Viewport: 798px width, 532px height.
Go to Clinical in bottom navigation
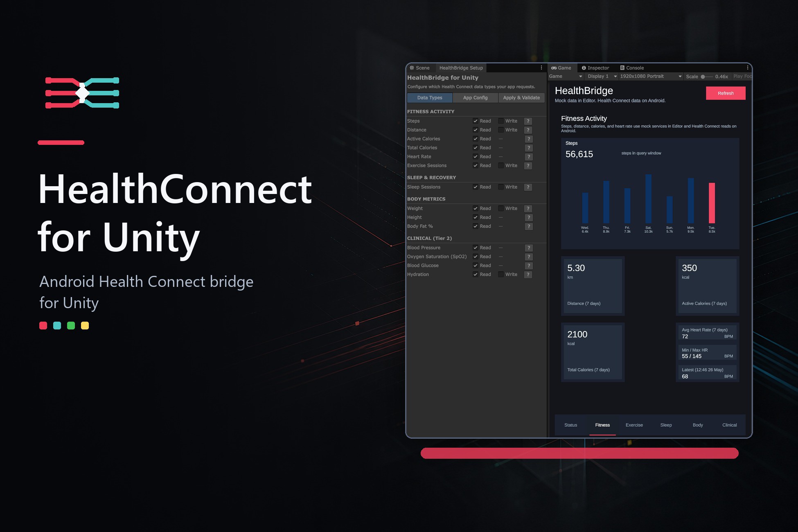pyautogui.click(x=730, y=425)
